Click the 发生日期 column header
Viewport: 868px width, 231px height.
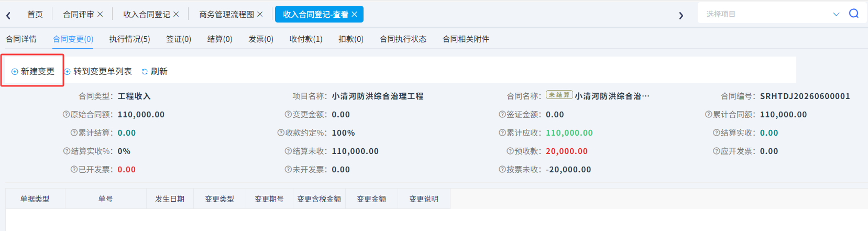tap(170, 199)
